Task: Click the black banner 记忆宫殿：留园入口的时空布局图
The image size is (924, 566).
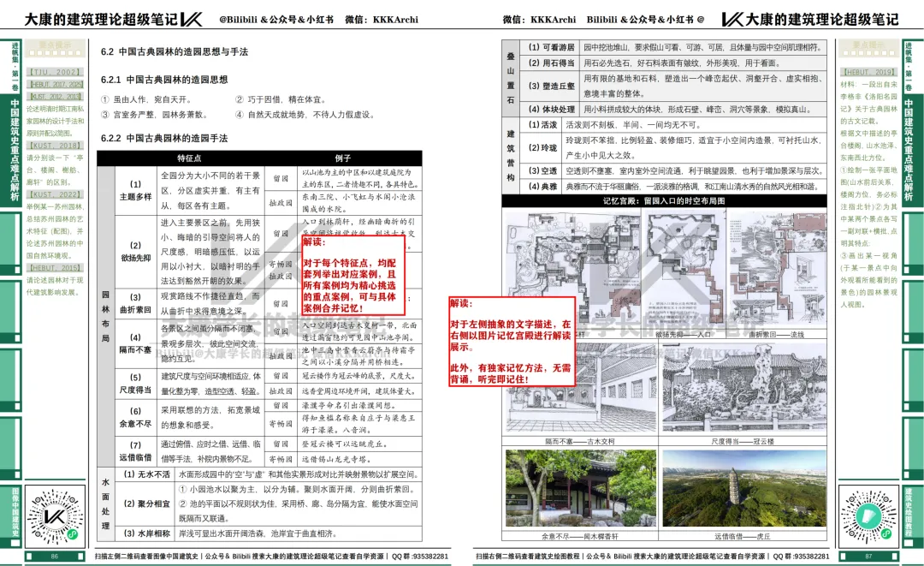Action: 664,201
